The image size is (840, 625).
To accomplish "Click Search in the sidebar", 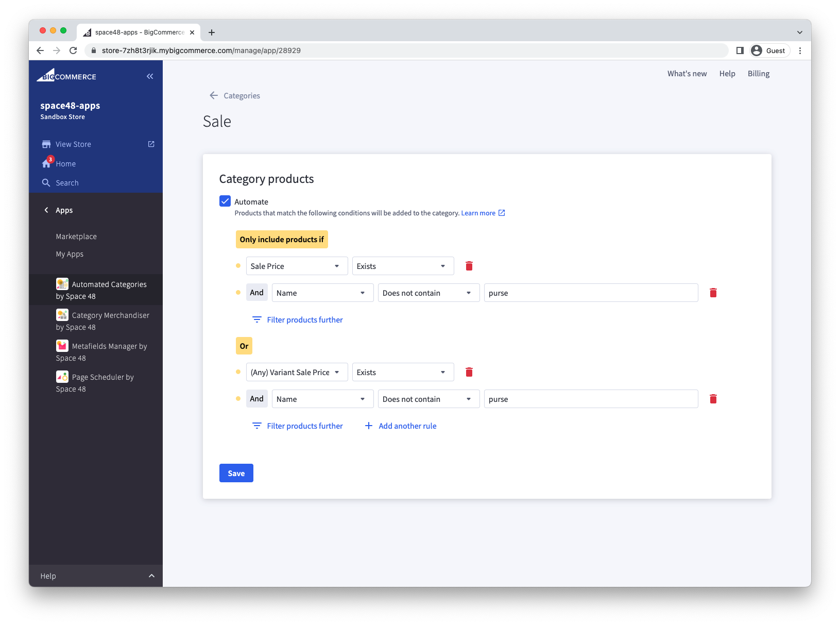I will pyautogui.click(x=67, y=183).
